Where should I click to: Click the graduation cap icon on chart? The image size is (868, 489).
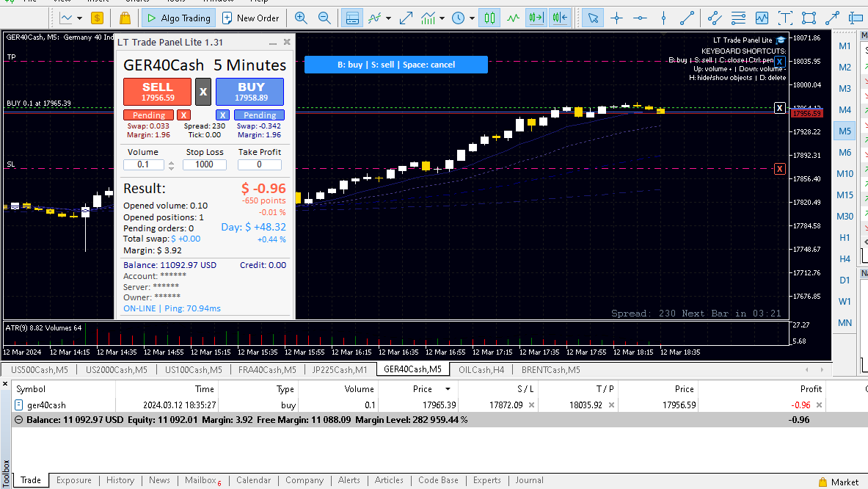pyautogui.click(x=781, y=40)
